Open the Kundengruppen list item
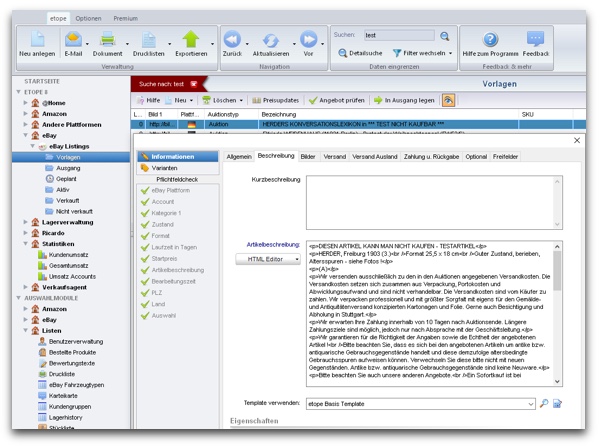The image size is (600, 446). tap(65, 406)
